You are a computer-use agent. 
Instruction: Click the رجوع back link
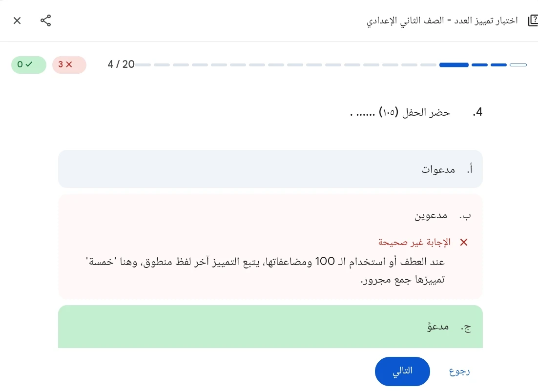point(459,371)
